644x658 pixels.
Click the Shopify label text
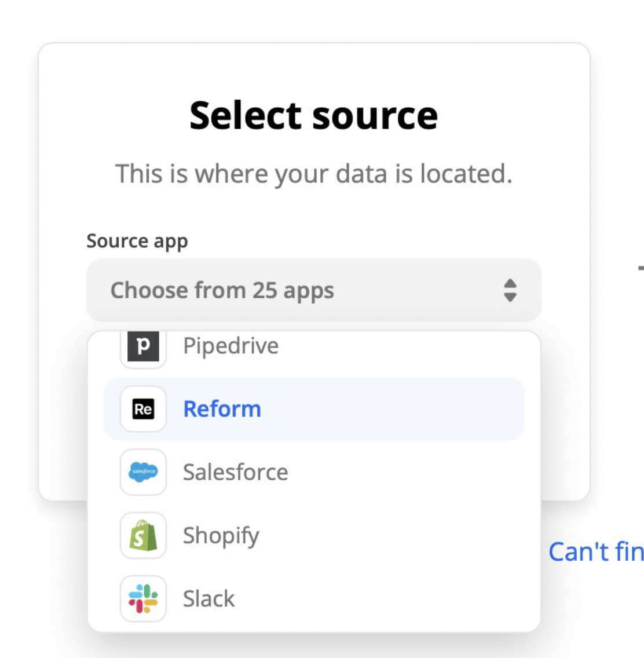click(x=221, y=536)
